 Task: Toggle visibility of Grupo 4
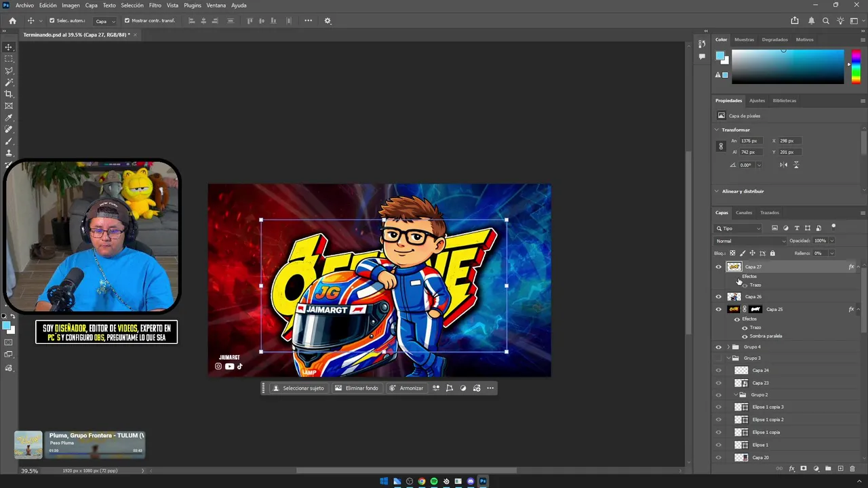(x=719, y=347)
